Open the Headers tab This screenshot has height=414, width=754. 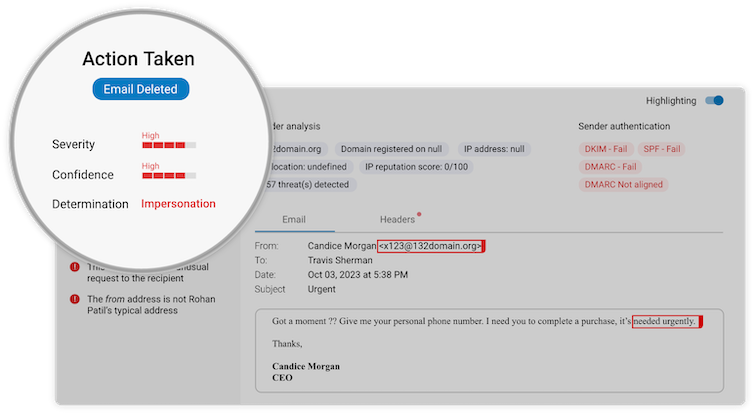397,219
